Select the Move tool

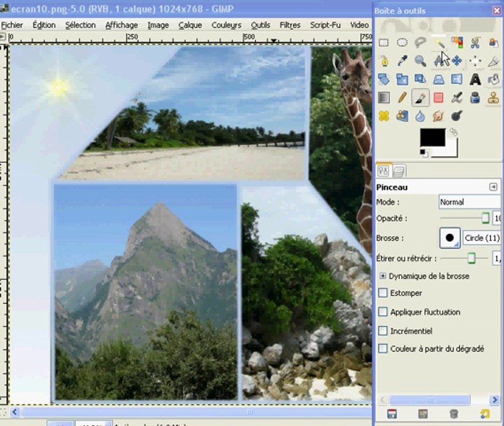tap(457, 60)
